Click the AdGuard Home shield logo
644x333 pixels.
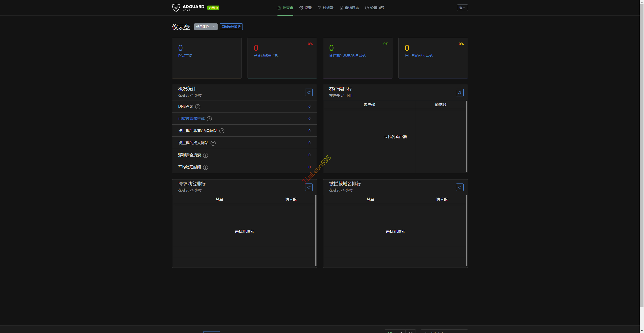pyautogui.click(x=176, y=8)
